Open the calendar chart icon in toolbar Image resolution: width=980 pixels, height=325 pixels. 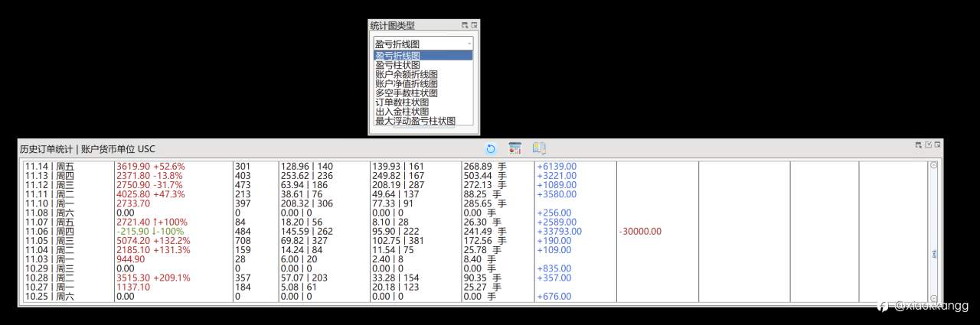pos(515,148)
